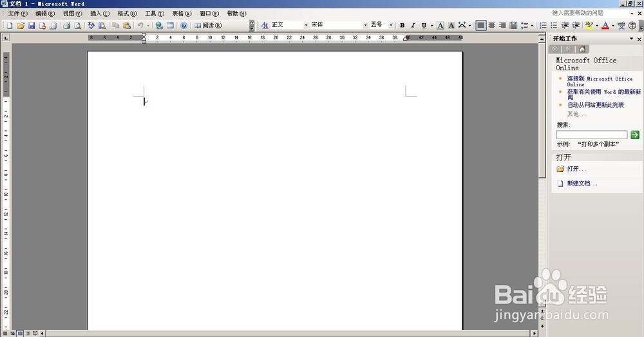Screen dimensions: 644x337
Task: Open the Undo history dropdown arrow
Action: tap(148, 26)
